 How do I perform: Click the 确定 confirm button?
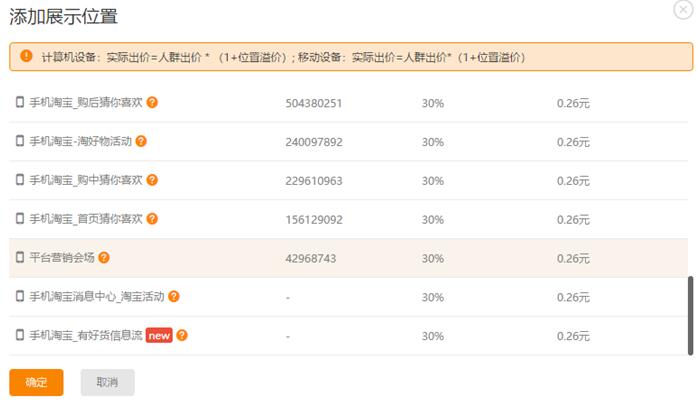(x=36, y=382)
